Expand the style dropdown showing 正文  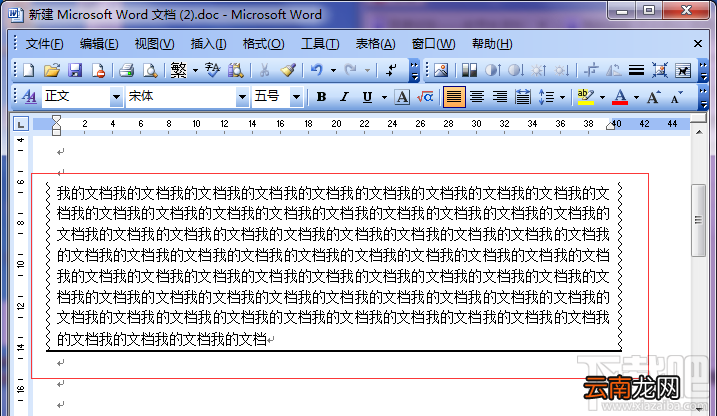[116, 96]
